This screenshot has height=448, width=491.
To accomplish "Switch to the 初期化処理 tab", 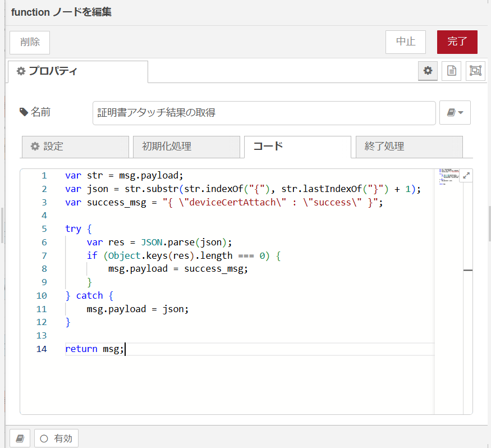I will coord(187,147).
